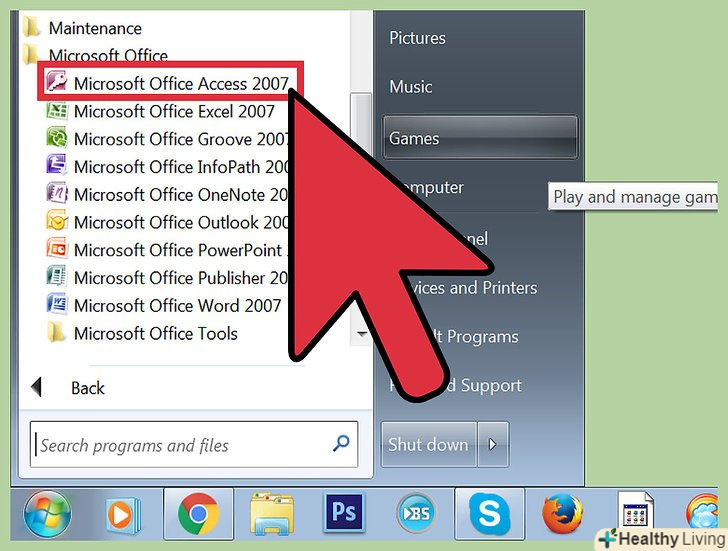Open the Music link
The image size is (728, 551).
(x=410, y=87)
